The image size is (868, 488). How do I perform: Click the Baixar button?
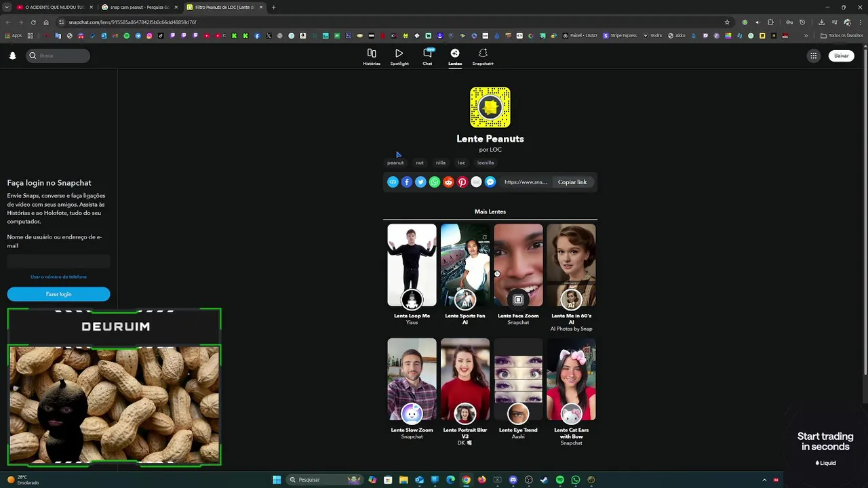coord(842,56)
